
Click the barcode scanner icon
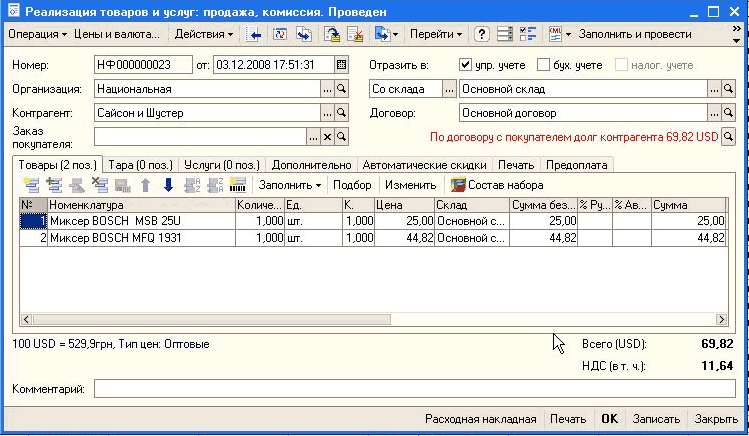(238, 185)
